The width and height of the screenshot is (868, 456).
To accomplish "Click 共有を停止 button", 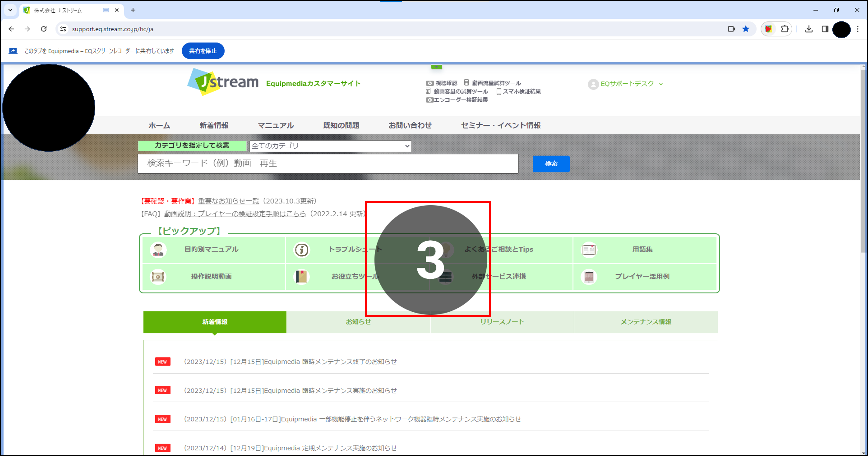I will [x=203, y=51].
